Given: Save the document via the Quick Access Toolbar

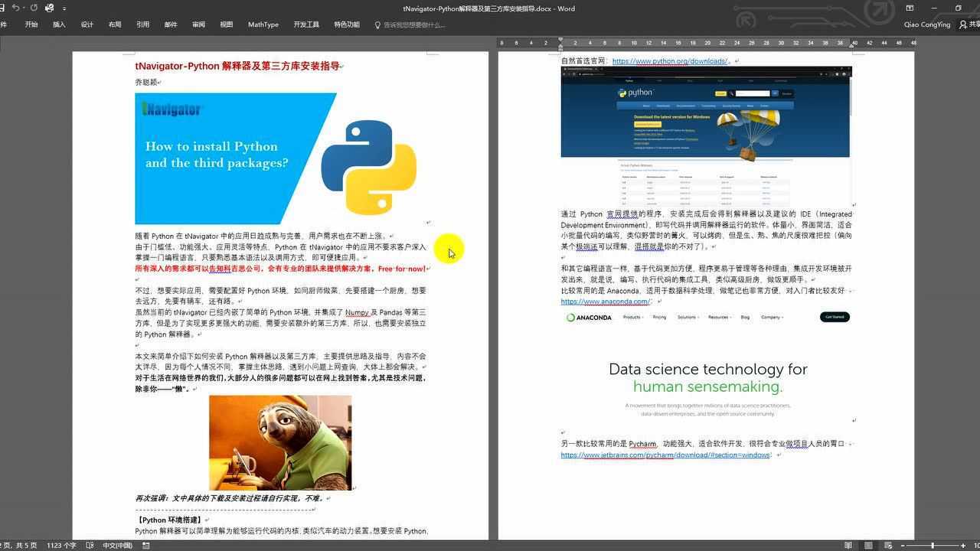Looking at the screenshot, I should (3, 8).
